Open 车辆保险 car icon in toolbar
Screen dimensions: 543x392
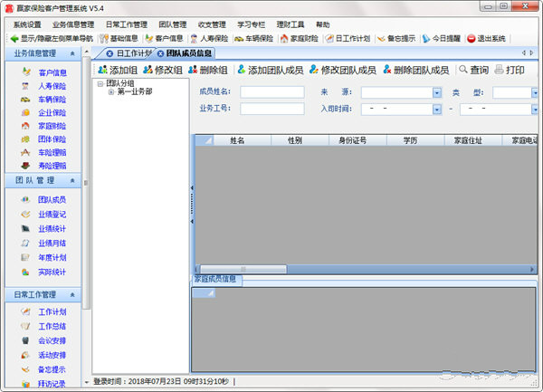(x=239, y=39)
